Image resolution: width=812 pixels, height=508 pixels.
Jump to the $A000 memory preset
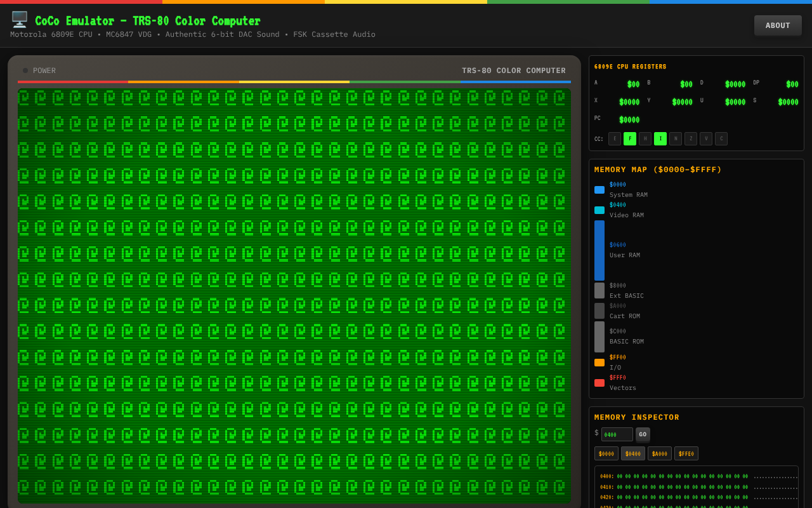pos(660,453)
